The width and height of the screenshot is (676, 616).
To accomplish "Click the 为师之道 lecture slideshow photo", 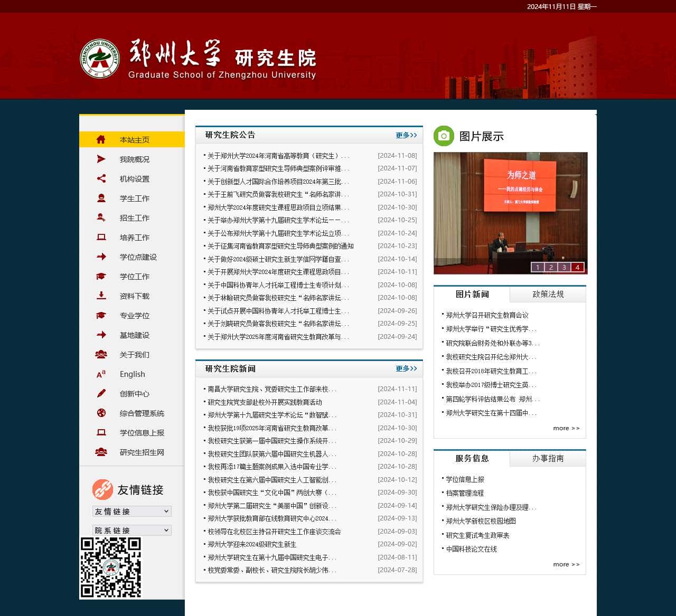I will pos(510,213).
